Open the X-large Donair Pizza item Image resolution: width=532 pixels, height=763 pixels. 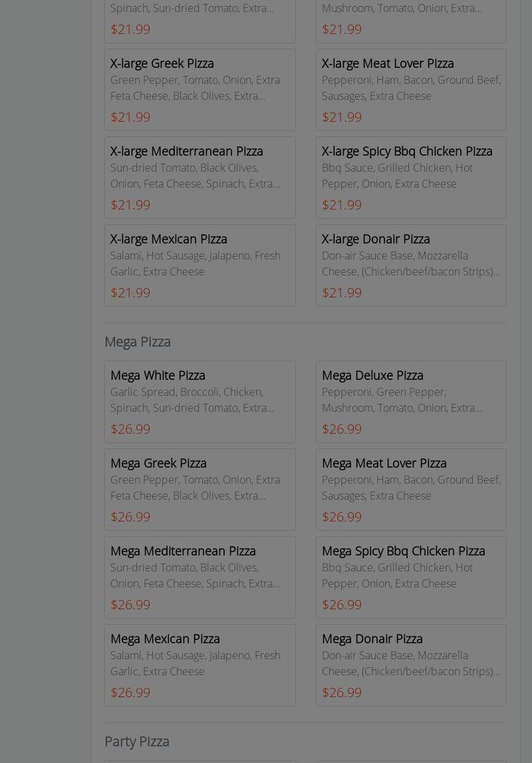click(411, 265)
